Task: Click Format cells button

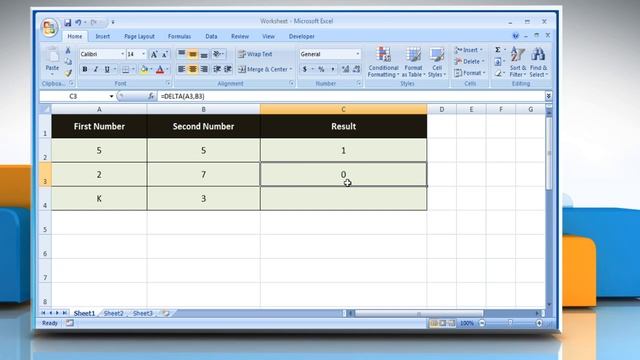Action: [x=470, y=73]
